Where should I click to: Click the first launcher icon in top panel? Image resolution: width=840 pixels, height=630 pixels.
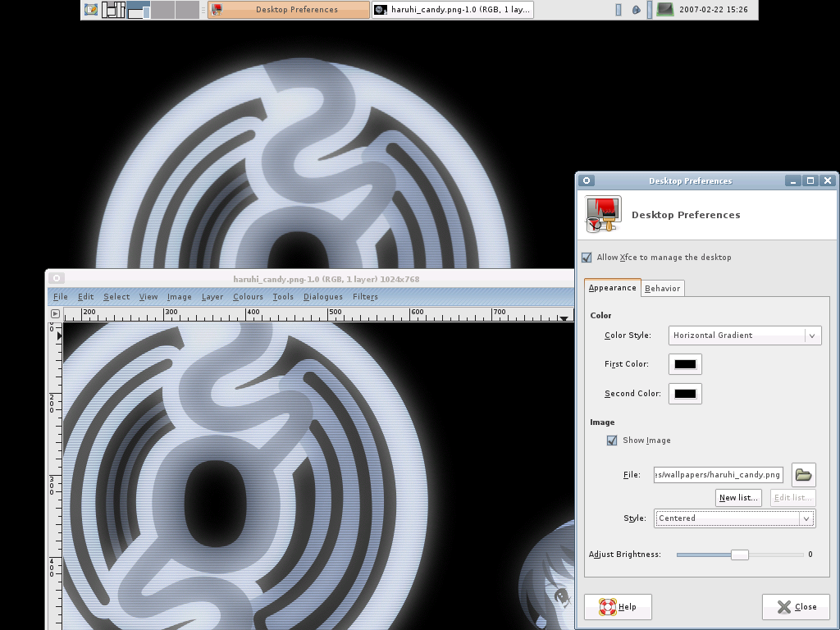[x=91, y=10]
